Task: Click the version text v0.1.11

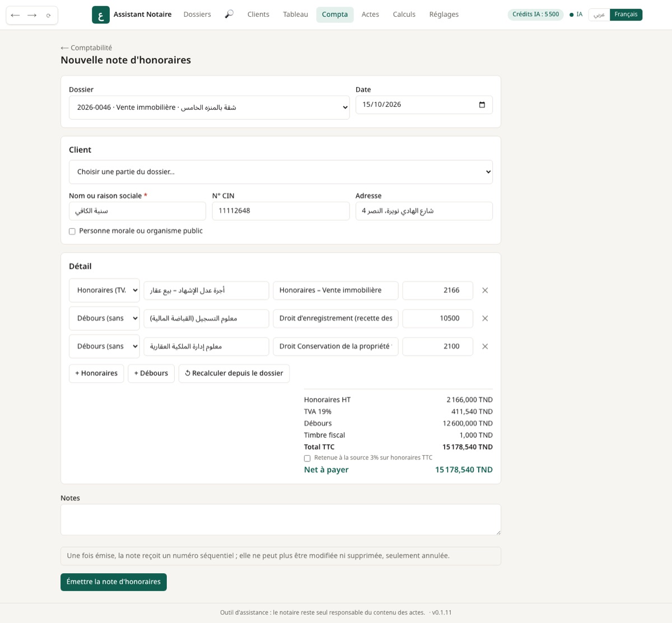Action: point(442,613)
